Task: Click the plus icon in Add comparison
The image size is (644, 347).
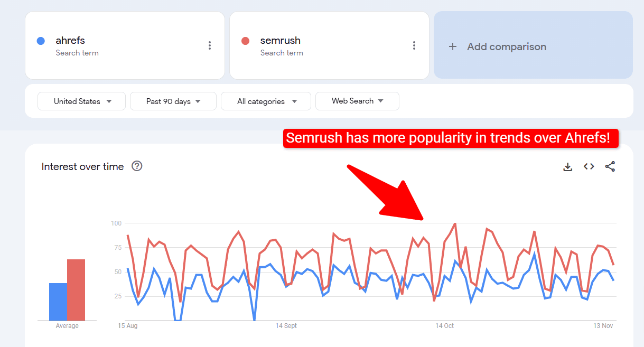Action: tap(453, 46)
